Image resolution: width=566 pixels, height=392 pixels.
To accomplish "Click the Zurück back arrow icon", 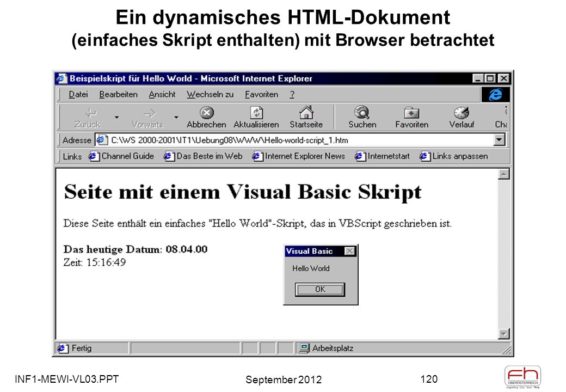I will point(90,113).
